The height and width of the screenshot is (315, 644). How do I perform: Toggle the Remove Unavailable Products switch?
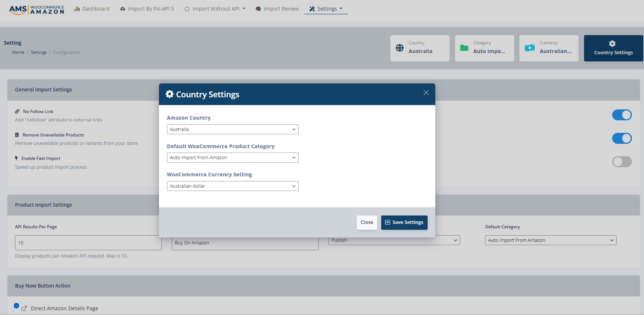tap(622, 138)
